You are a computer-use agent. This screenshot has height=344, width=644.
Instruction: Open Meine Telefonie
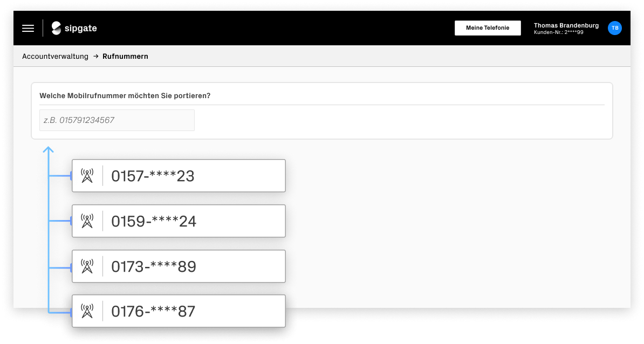(488, 28)
